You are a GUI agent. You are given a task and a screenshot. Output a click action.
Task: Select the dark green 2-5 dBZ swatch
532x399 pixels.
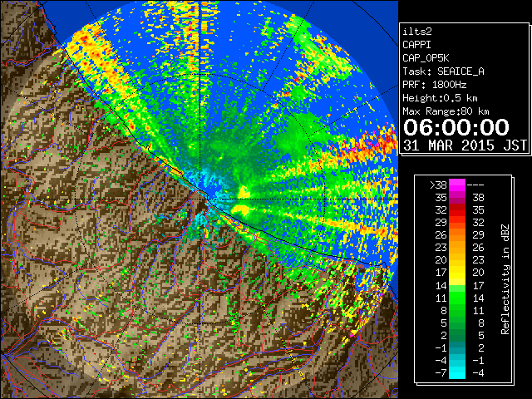[x=457, y=335]
